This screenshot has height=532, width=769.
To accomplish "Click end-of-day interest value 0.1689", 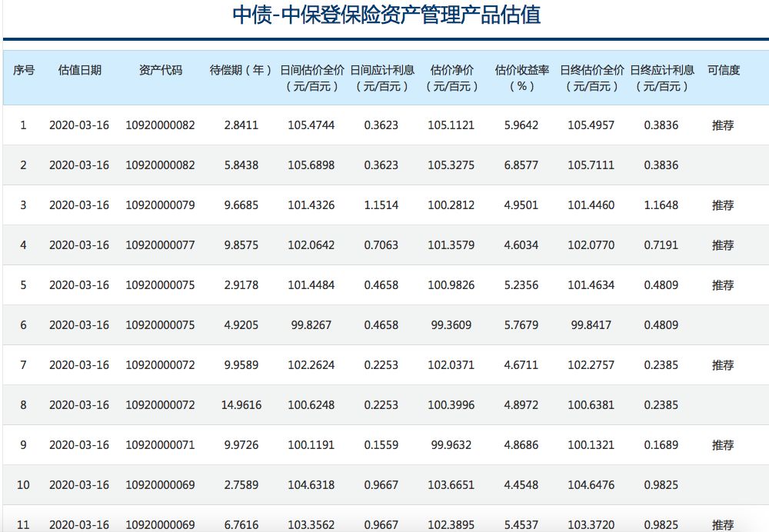I will pos(661,444).
